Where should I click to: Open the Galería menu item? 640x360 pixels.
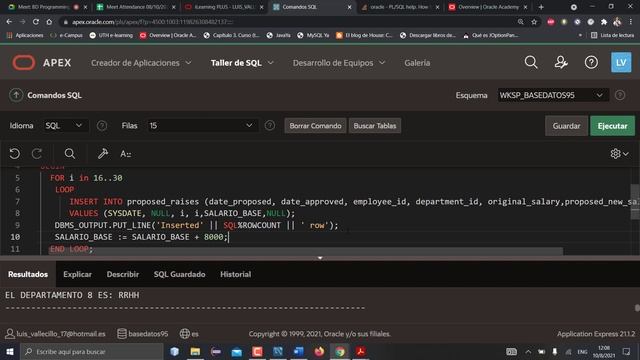coord(417,63)
